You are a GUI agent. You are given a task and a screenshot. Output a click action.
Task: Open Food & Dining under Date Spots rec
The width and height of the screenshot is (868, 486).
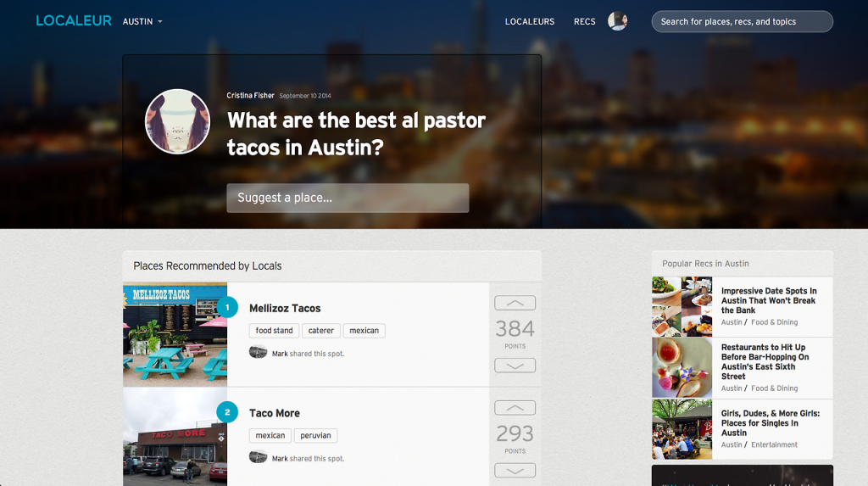click(774, 322)
